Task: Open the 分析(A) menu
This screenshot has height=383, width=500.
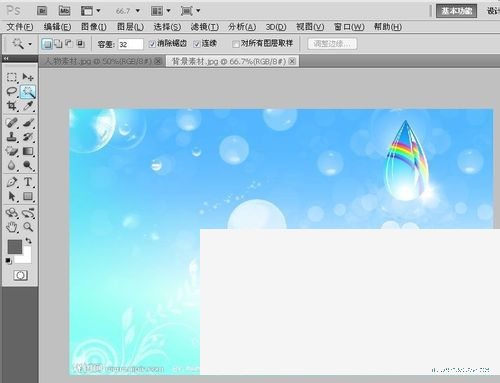Action: pyautogui.click(x=242, y=27)
